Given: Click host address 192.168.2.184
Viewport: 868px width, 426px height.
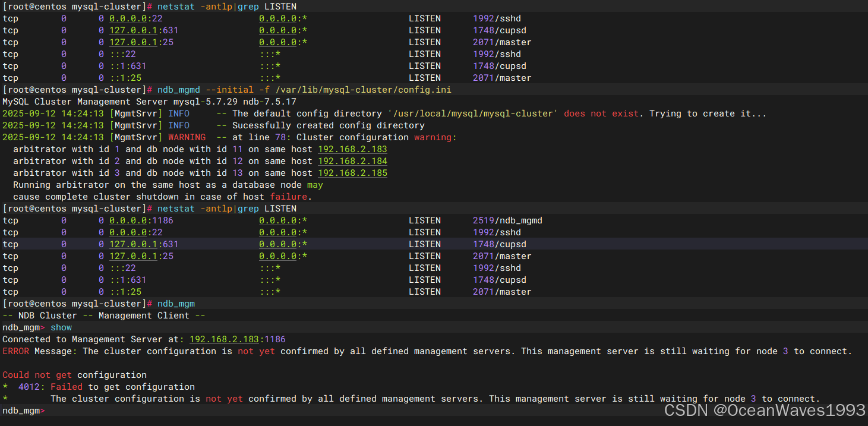Looking at the screenshot, I should tap(352, 161).
